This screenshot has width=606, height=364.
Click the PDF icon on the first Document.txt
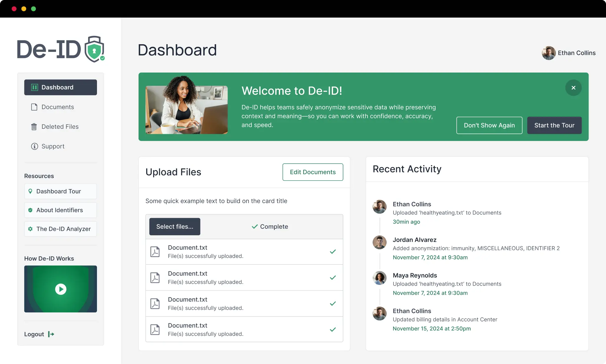click(155, 251)
